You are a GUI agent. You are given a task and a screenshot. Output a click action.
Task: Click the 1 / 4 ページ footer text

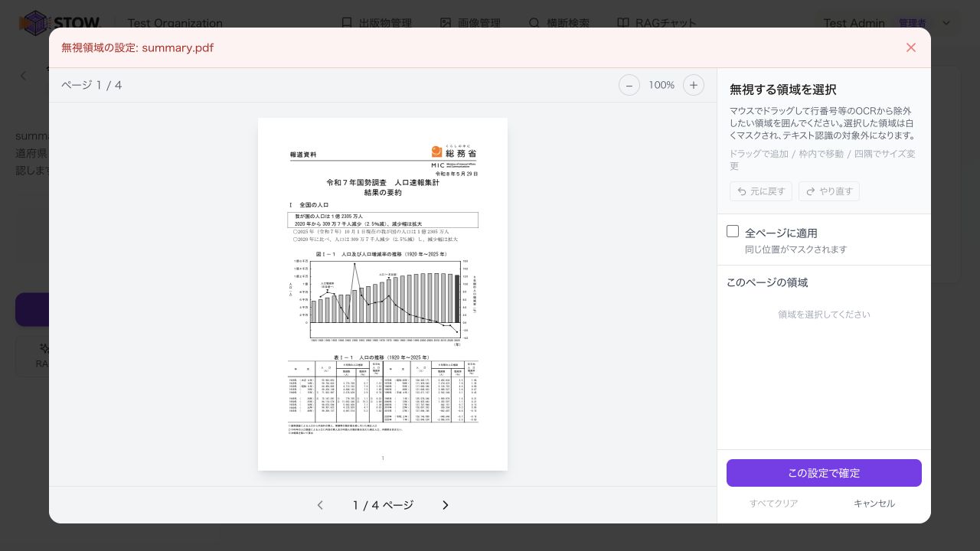pos(383,505)
